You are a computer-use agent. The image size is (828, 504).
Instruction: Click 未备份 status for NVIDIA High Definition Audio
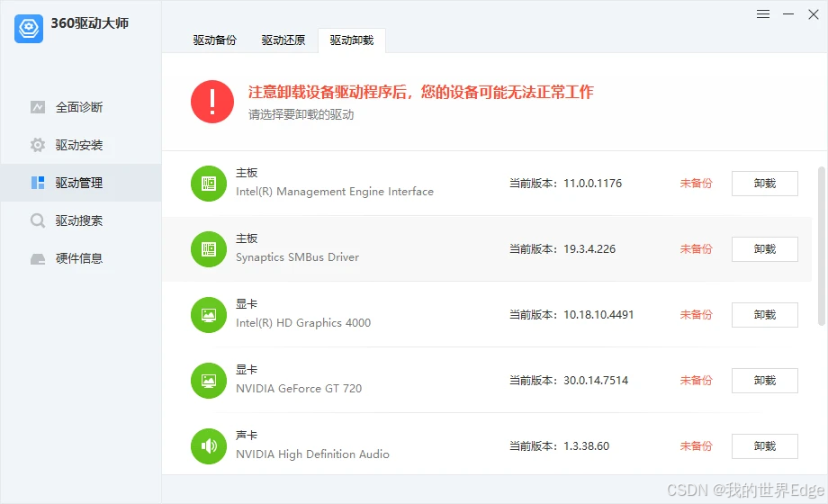pos(696,445)
